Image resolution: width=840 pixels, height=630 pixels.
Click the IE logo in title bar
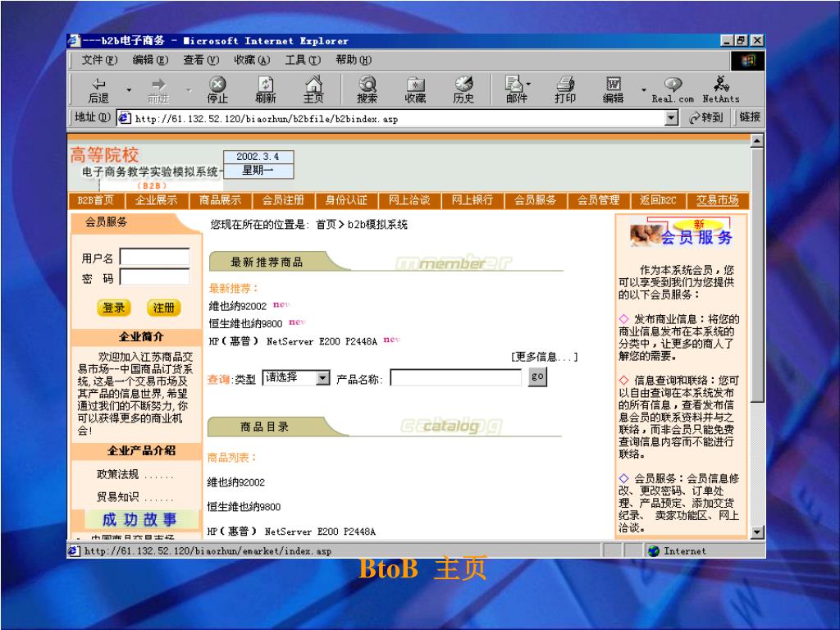[74, 41]
